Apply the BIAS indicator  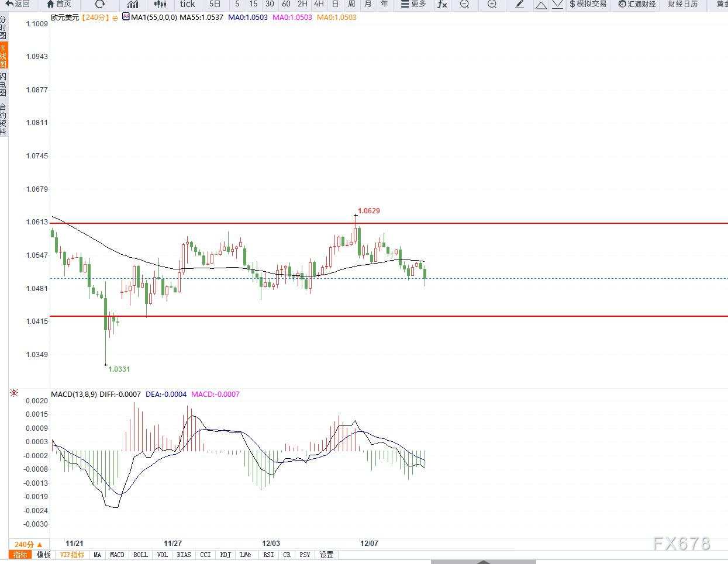184,555
